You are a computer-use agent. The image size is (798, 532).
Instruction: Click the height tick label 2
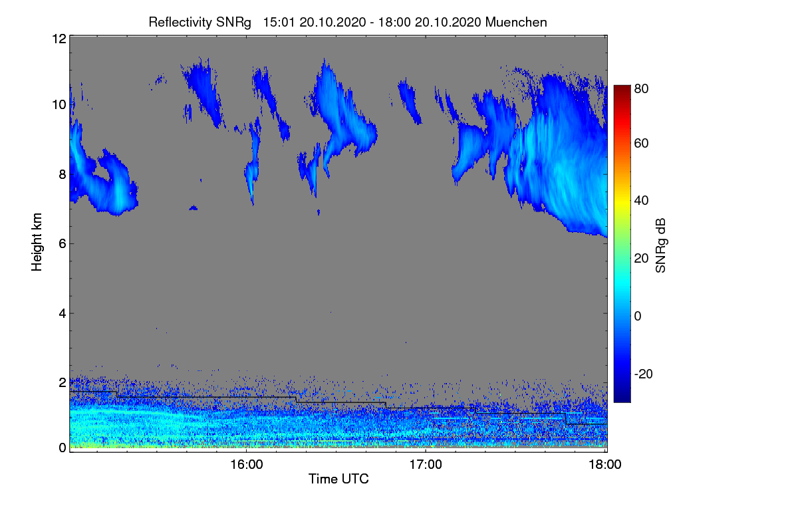click(x=61, y=382)
